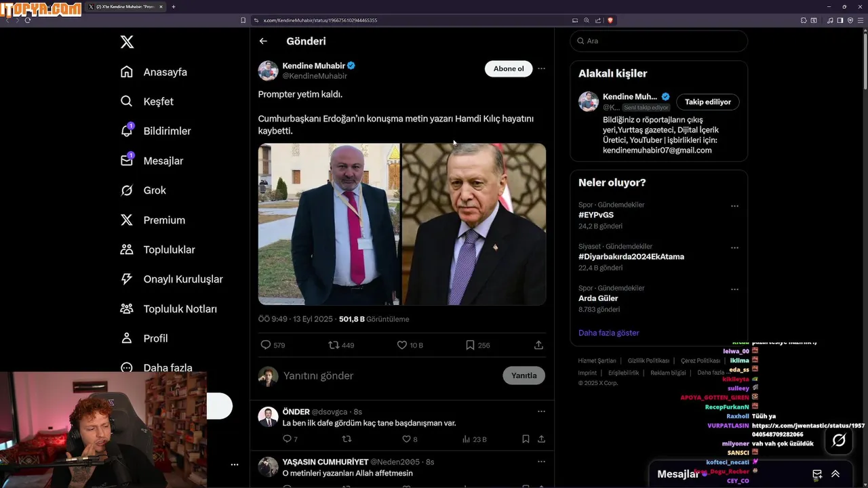
Task: Click the page vertical scrollbar
Action: 865,61
